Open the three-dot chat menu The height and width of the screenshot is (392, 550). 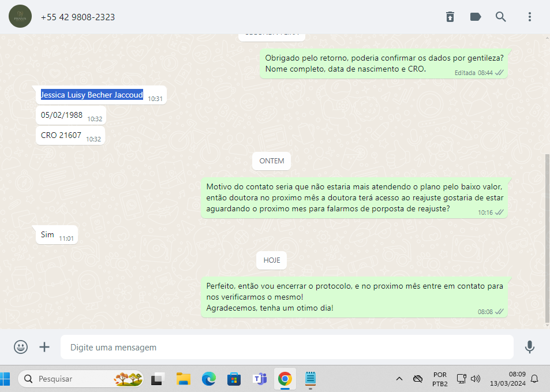530,17
